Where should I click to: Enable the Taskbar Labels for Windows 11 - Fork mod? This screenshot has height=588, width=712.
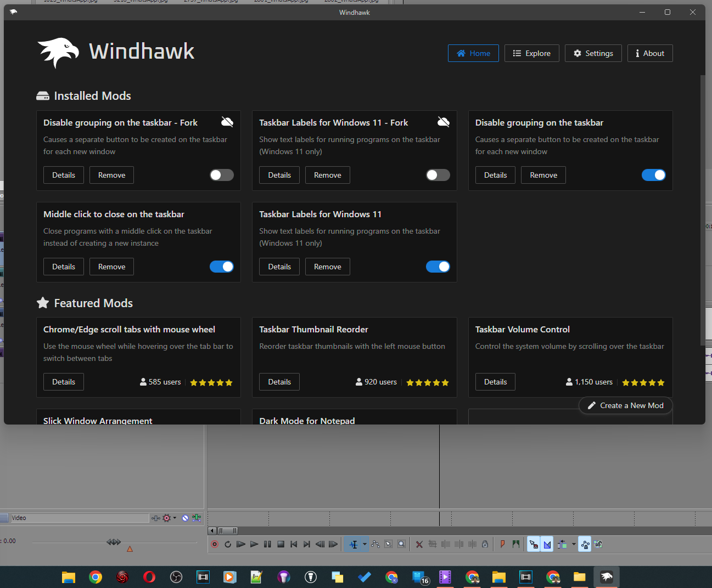[438, 175]
